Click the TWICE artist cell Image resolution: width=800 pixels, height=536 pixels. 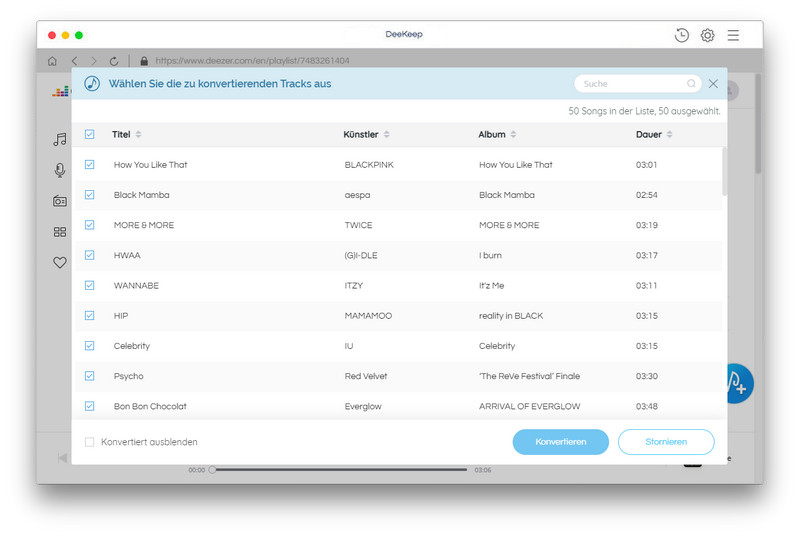[x=358, y=225]
